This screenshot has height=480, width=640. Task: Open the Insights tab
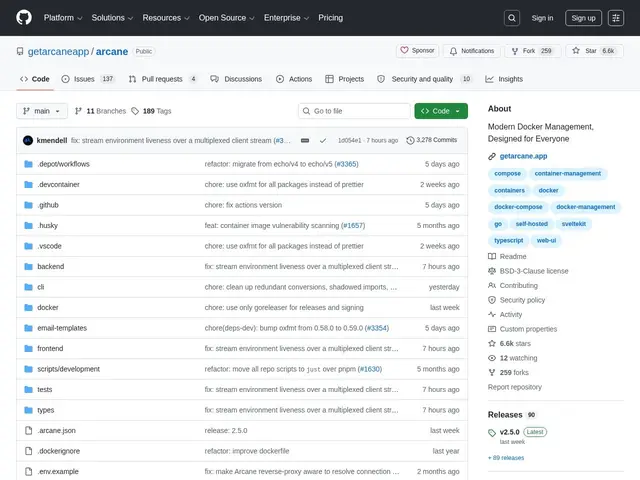[x=504, y=79]
